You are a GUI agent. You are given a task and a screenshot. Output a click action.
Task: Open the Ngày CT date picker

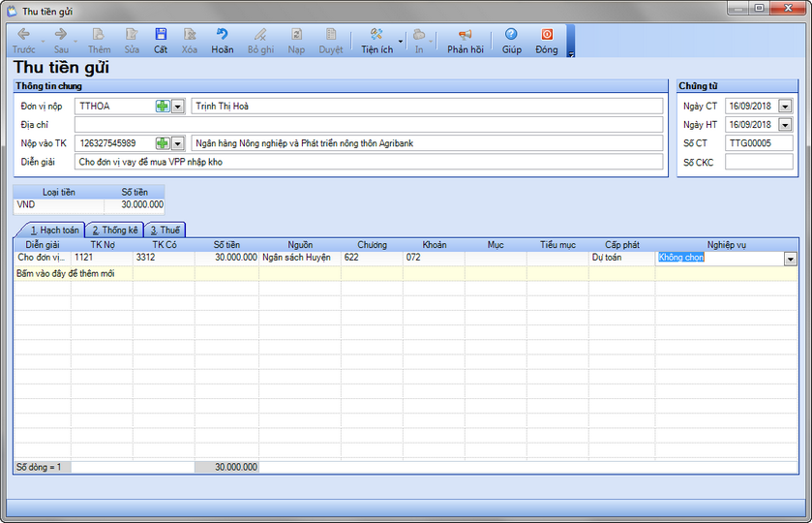[784, 106]
